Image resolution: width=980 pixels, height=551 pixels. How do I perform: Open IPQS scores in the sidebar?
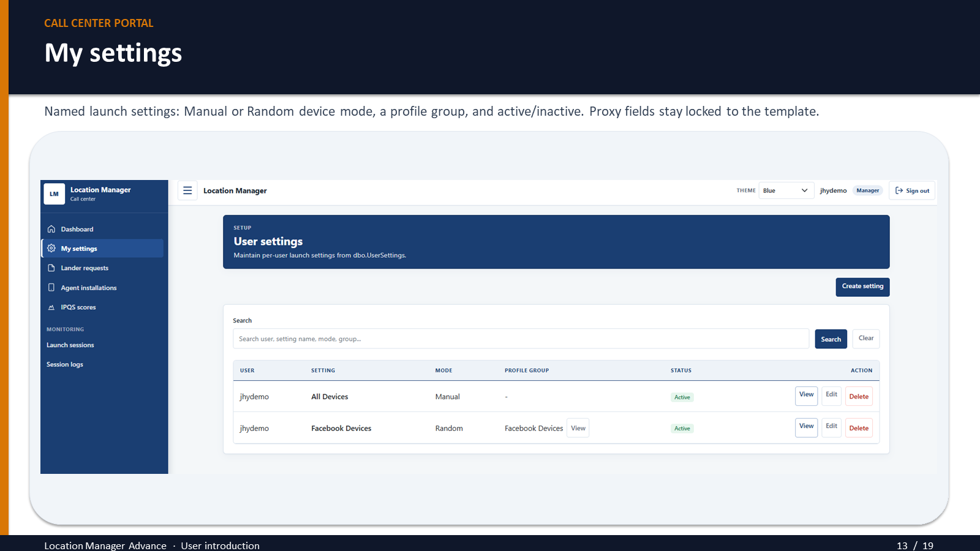coord(102,307)
